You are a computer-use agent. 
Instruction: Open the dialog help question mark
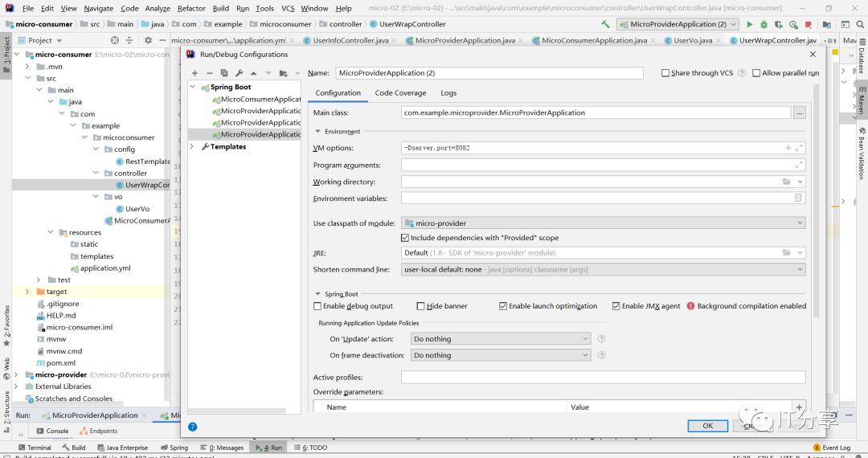tap(193, 427)
